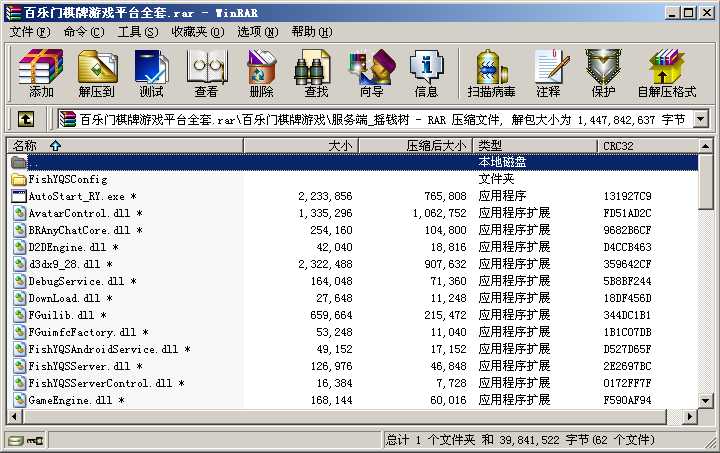This screenshot has width=720, height=453.
Task: Click vertical scrollbar up arrow
Action: pos(705,146)
